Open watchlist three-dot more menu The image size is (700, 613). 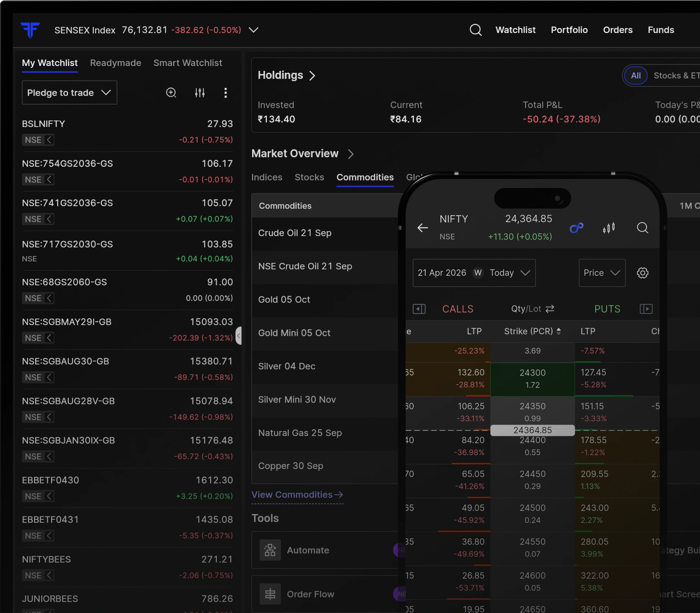[x=226, y=93]
